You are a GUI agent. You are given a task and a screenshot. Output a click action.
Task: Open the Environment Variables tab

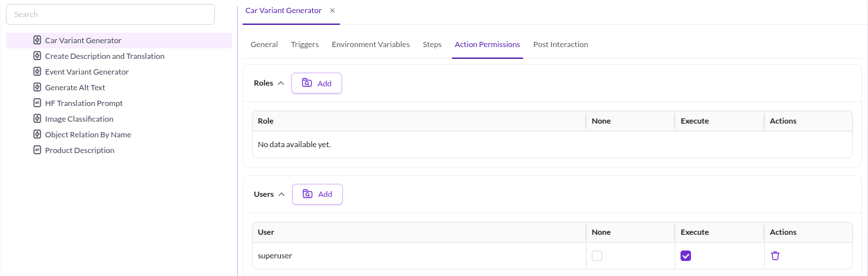(371, 44)
